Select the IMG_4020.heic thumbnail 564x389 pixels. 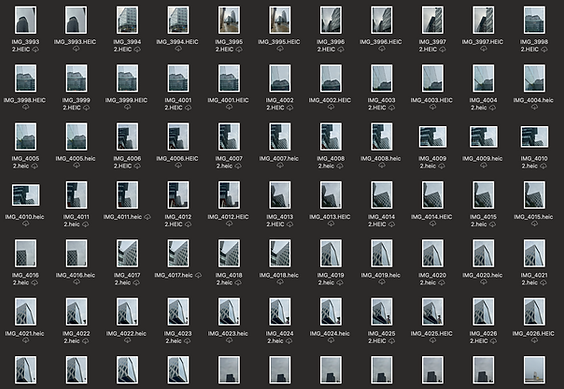(x=483, y=253)
